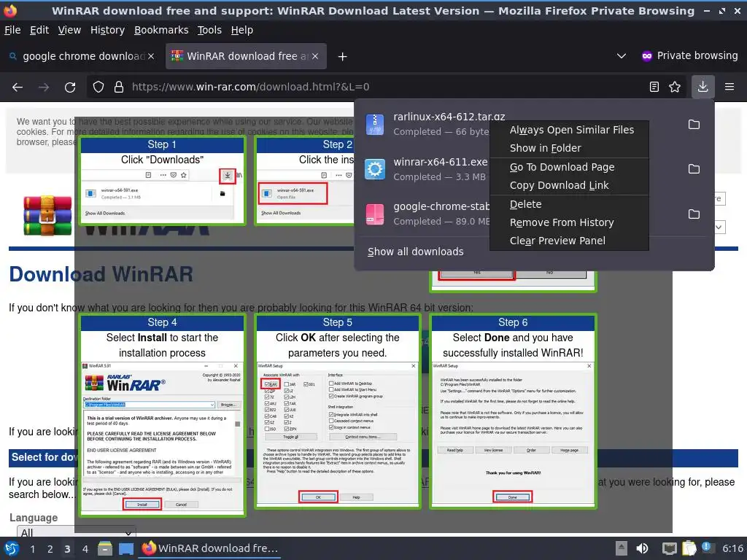The width and height of the screenshot is (747, 560).
Task: Close the WinRAR download free tab
Action: (315, 56)
